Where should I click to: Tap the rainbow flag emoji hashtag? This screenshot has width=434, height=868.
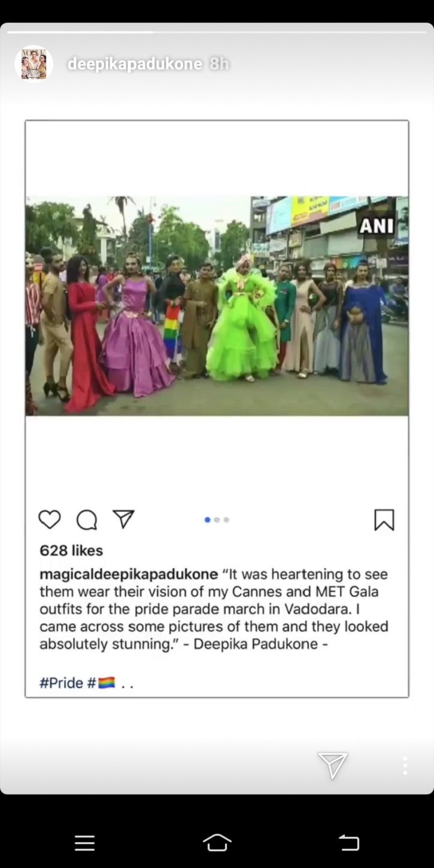pyautogui.click(x=101, y=682)
